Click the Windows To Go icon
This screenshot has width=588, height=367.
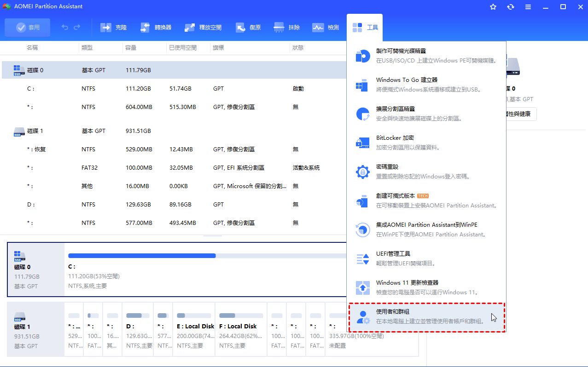tap(362, 85)
